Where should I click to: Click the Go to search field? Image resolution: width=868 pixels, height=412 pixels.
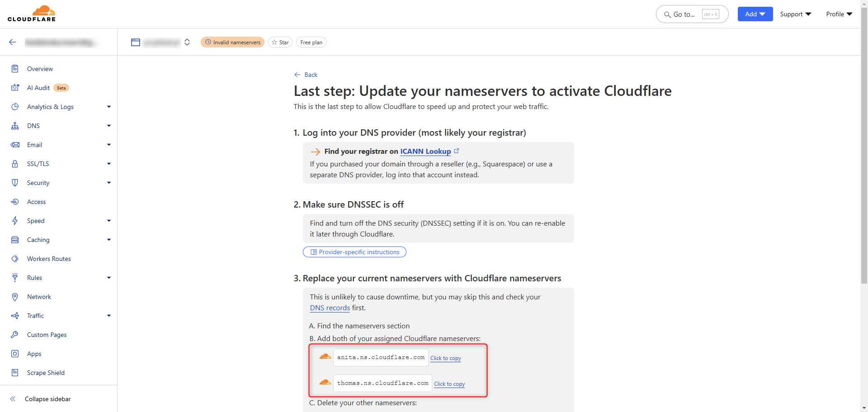pyautogui.click(x=692, y=14)
